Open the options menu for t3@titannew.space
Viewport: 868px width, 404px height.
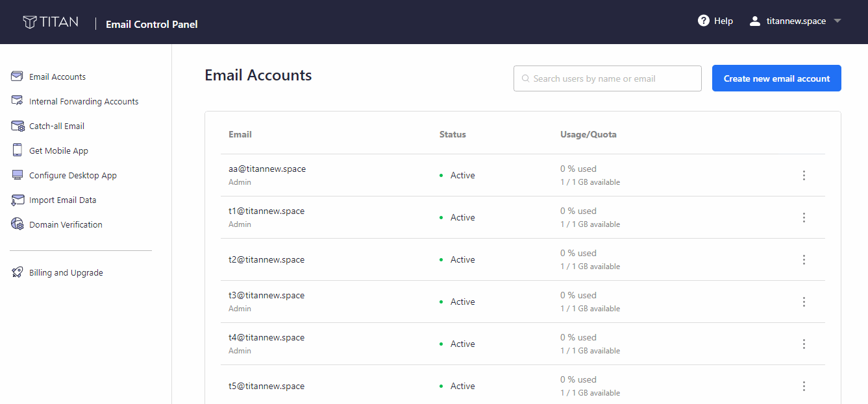click(x=804, y=302)
